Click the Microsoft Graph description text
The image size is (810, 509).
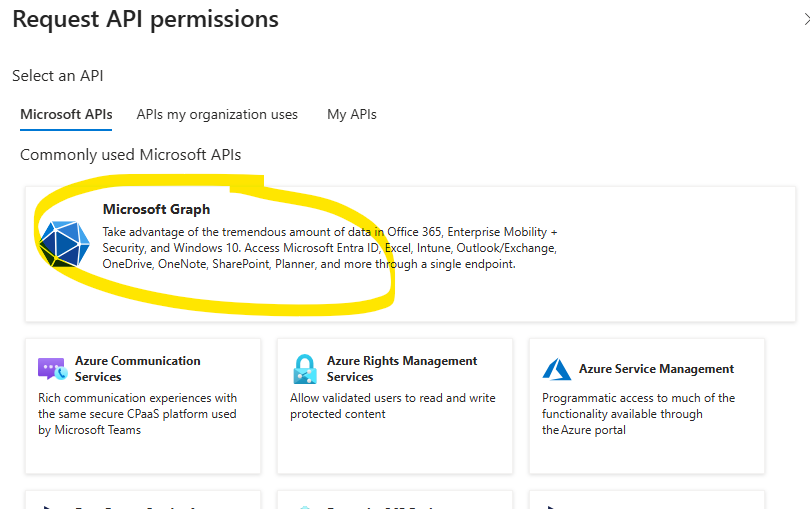(x=329, y=248)
